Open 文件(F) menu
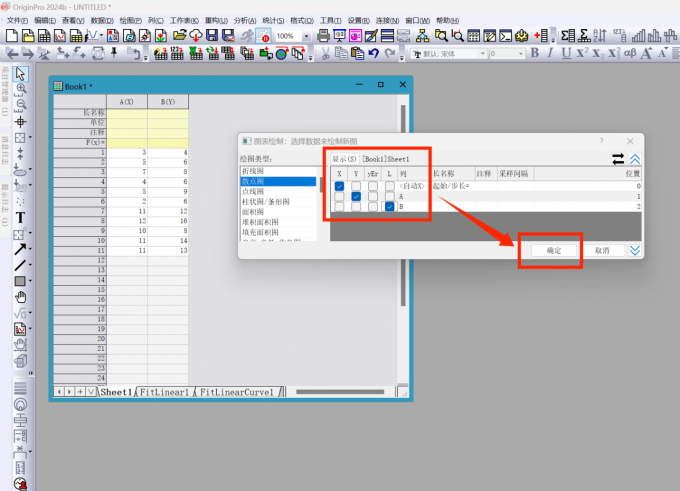Screen dimensions: 680x491 point(17,20)
